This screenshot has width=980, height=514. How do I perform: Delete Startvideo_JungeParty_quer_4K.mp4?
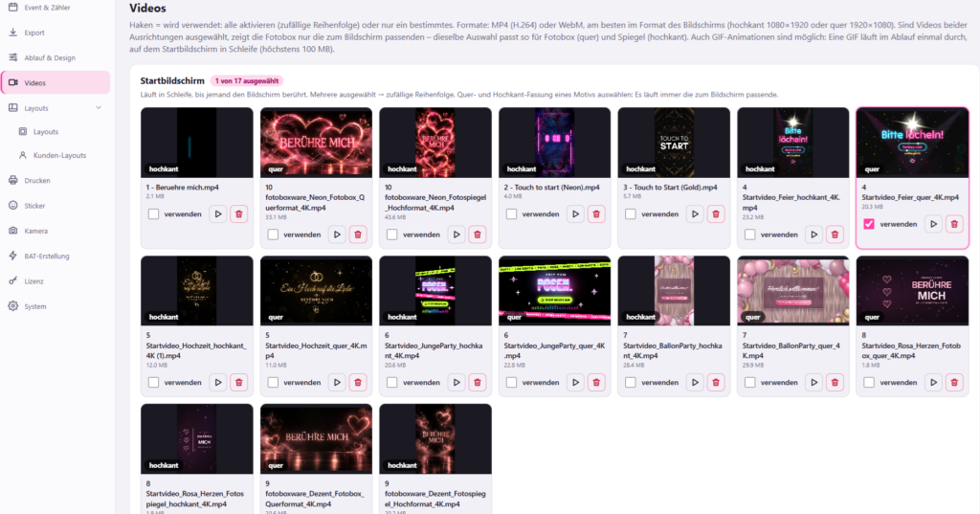point(596,382)
